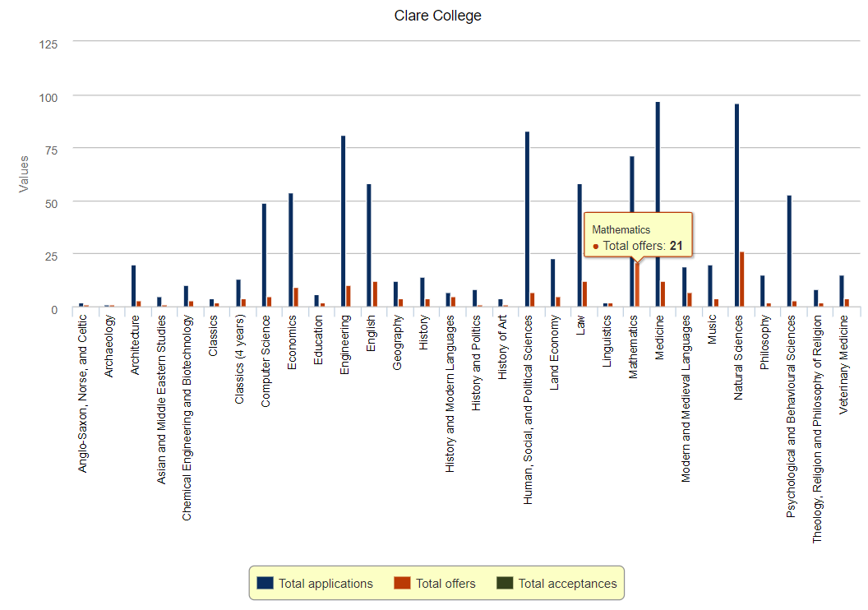Click the Education axis label

pyautogui.click(x=318, y=340)
